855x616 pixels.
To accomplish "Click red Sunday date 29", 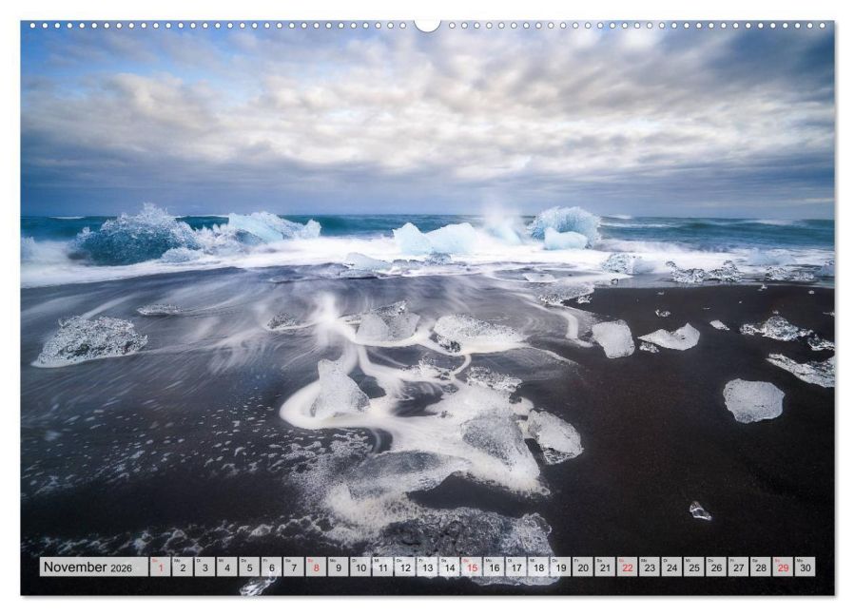I will [783, 568].
